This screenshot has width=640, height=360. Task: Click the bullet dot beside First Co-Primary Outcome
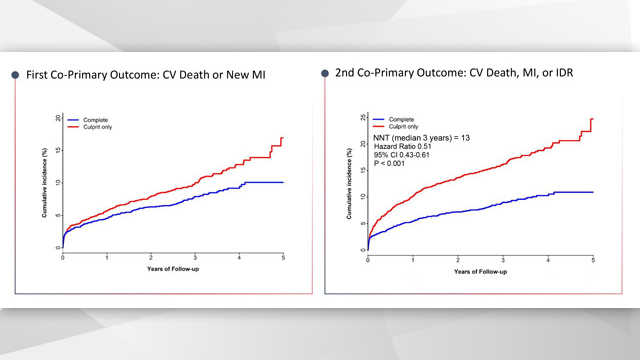pyautogui.click(x=15, y=75)
